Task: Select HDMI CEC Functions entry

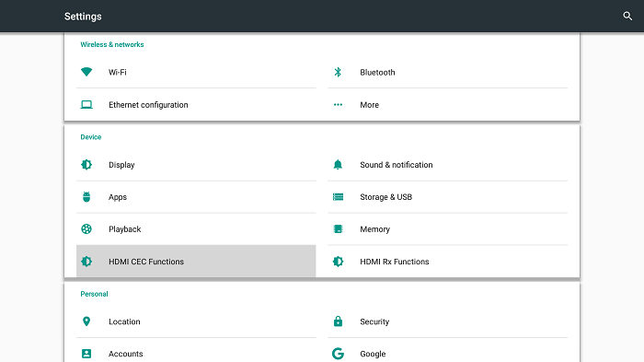Action: tap(196, 262)
